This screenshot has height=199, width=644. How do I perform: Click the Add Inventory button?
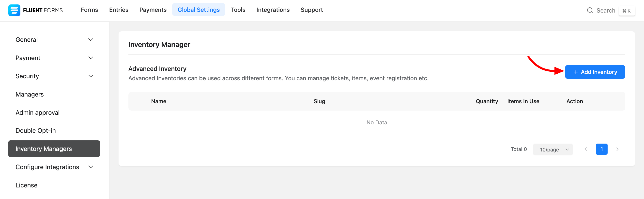point(595,72)
